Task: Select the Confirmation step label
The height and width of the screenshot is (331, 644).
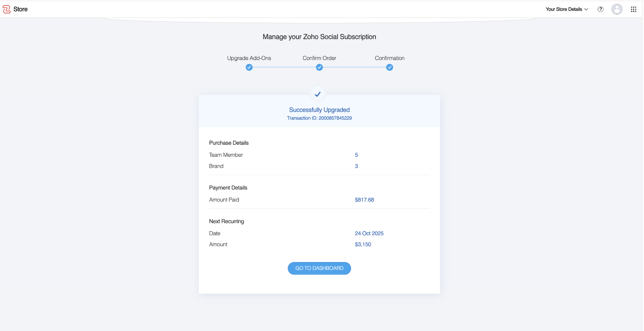Action: tap(390, 58)
